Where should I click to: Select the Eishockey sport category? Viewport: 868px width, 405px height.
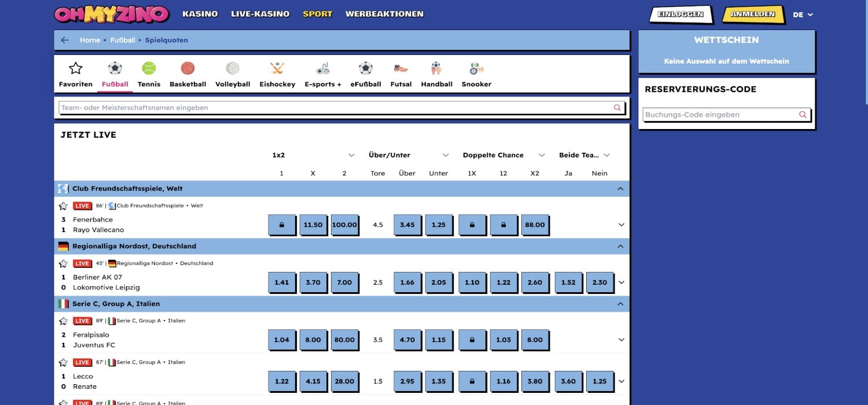pyautogui.click(x=277, y=75)
